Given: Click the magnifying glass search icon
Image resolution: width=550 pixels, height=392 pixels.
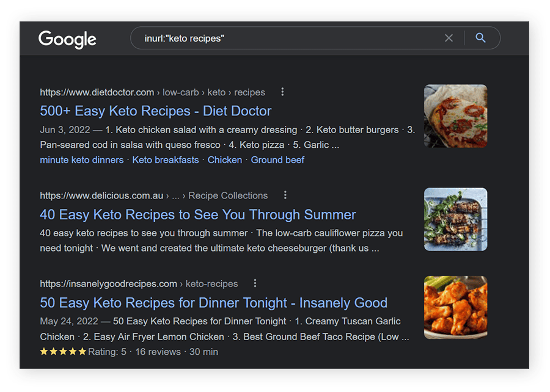Looking at the screenshot, I should coord(480,38).
